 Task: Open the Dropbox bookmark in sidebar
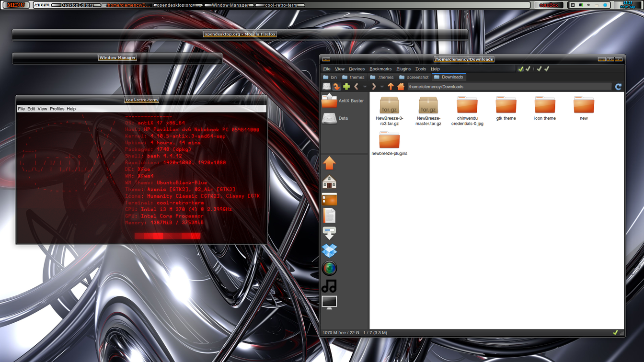pos(329,250)
